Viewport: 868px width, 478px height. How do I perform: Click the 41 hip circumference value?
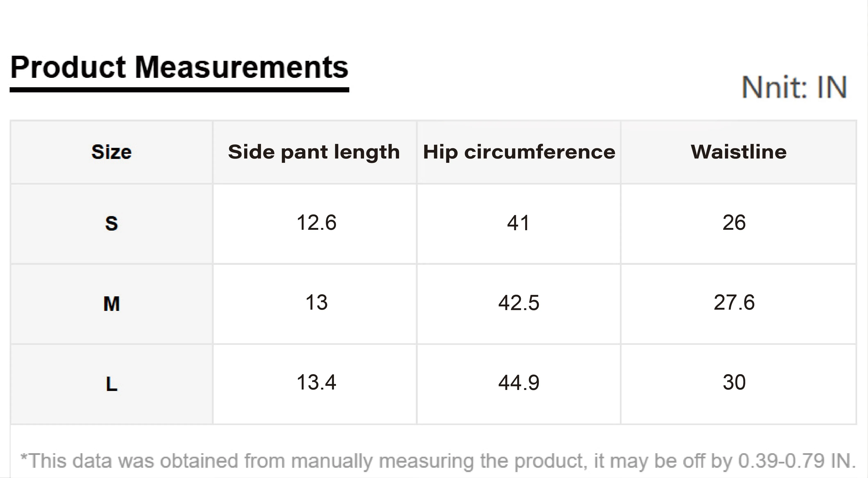click(518, 223)
